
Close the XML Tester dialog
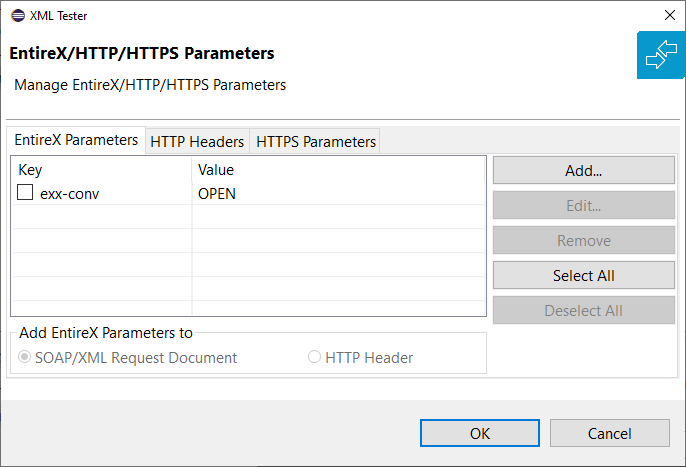(669, 15)
